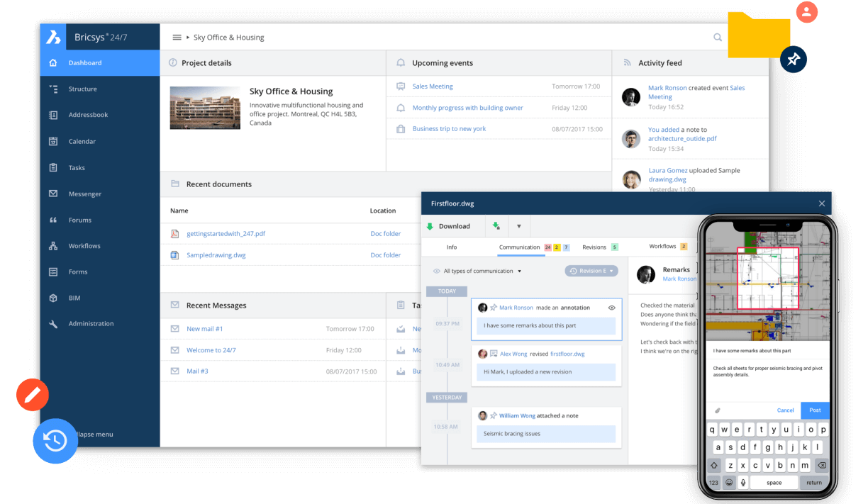Open architecture_outide.pdf link in activity feed

682,139
